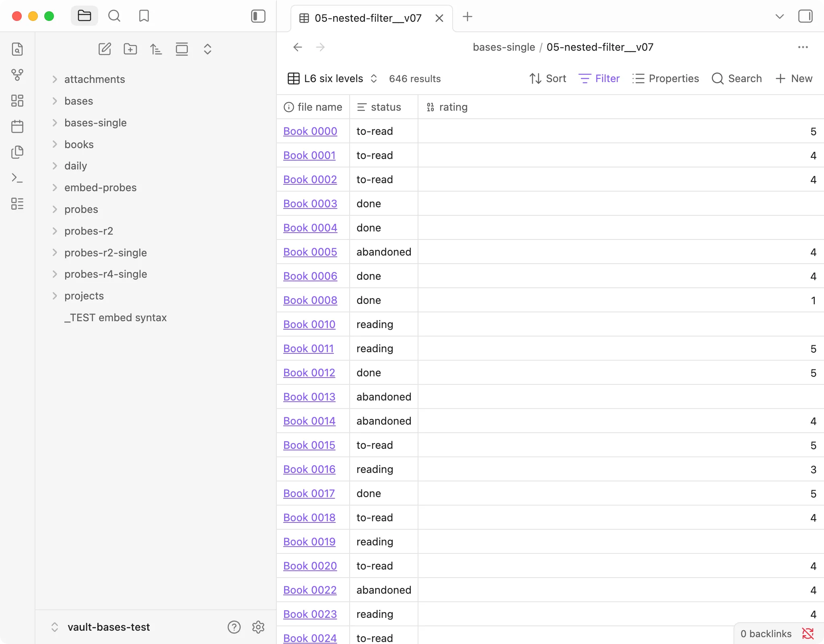Open the file explorer folder icon
Viewport: 824px width, 644px height.
tap(84, 16)
